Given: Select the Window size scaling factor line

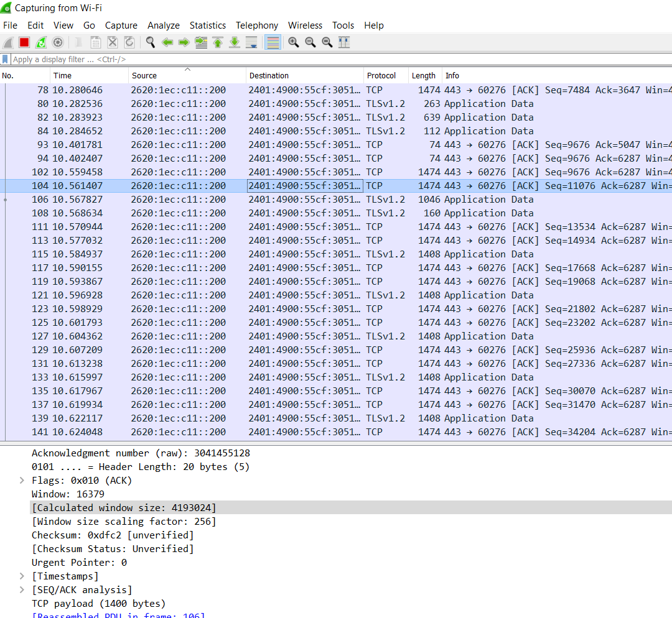Looking at the screenshot, I should pos(124,522).
